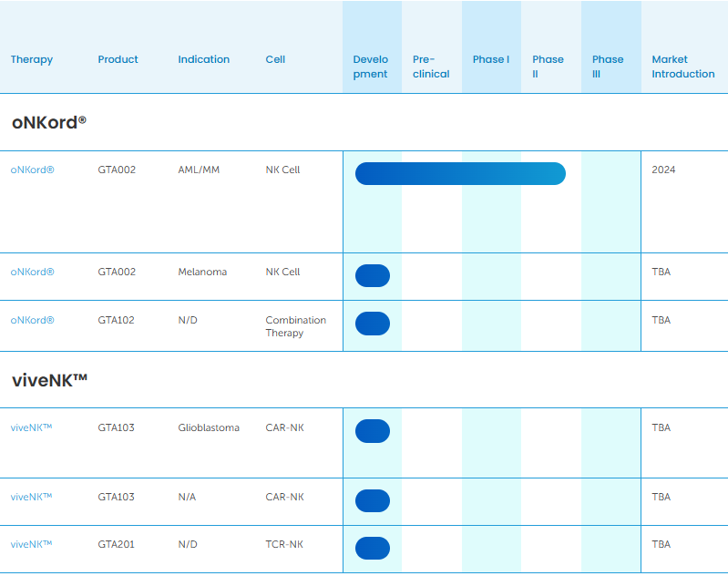Click the Market Introduction column header
The image size is (728, 576).
pyautogui.click(x=683, y=67)
